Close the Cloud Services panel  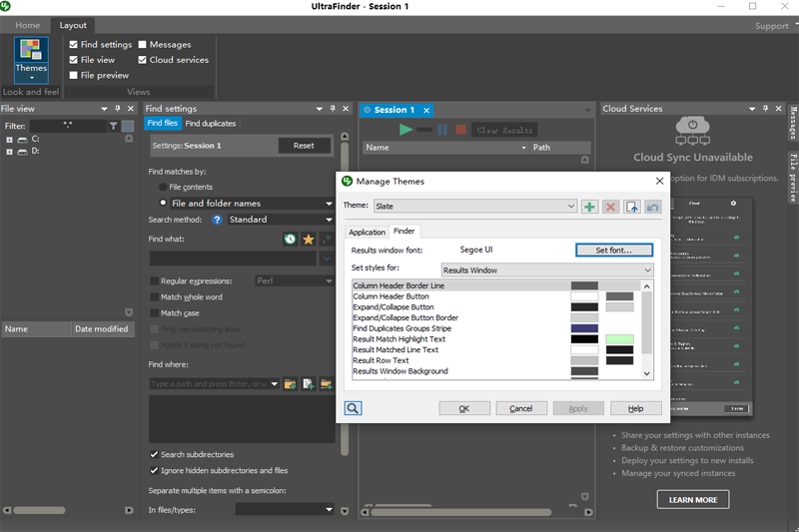pos(778,109)
